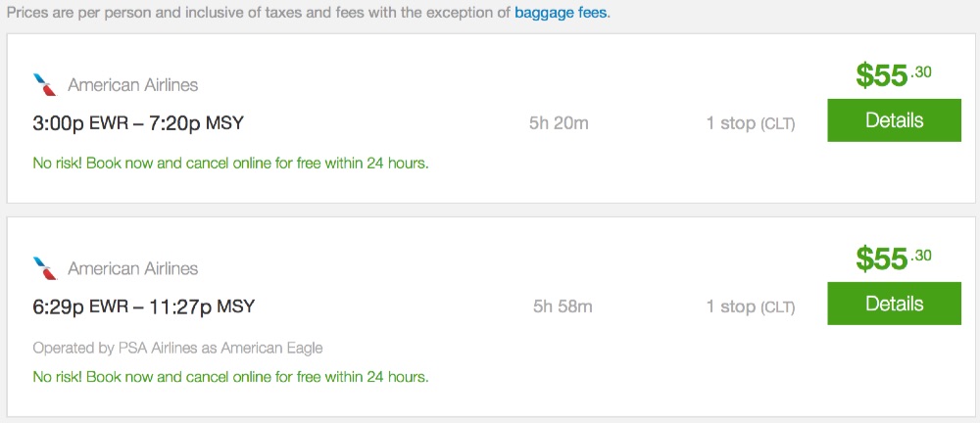Open the baggage fees link
Image resolution: width=980 pixels, height=423 pixels.
(562, 15)
